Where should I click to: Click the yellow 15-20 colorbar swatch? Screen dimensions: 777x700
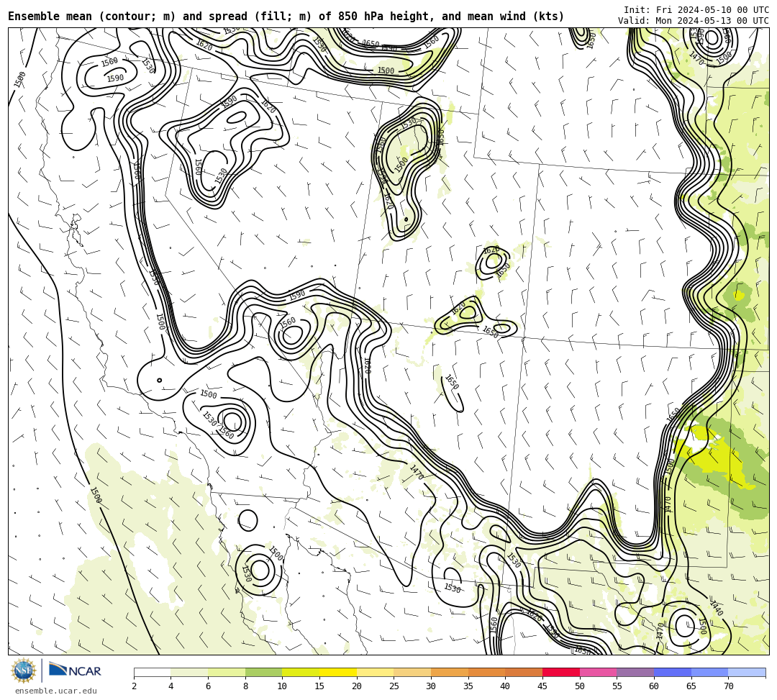[338, 672]
